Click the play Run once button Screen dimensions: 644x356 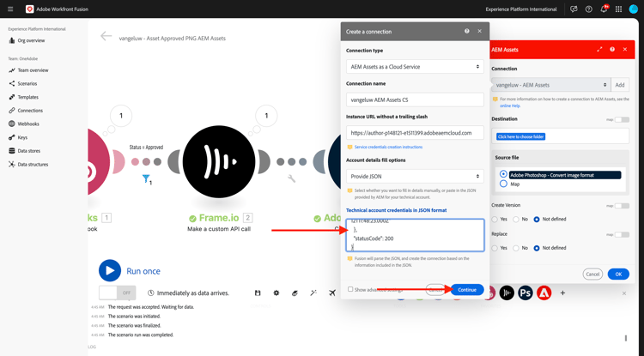pyautogui.click(x=110, y=271)
